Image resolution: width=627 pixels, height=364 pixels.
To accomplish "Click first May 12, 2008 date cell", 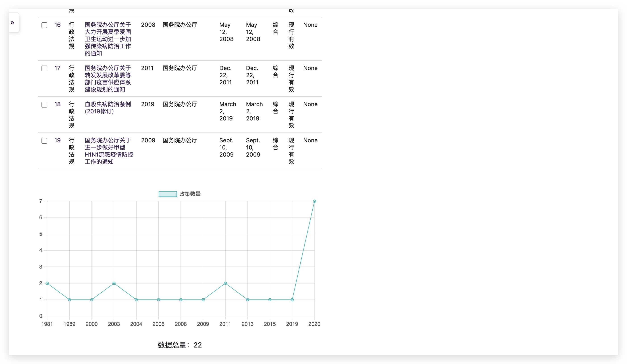I will (x=226, y=32).
